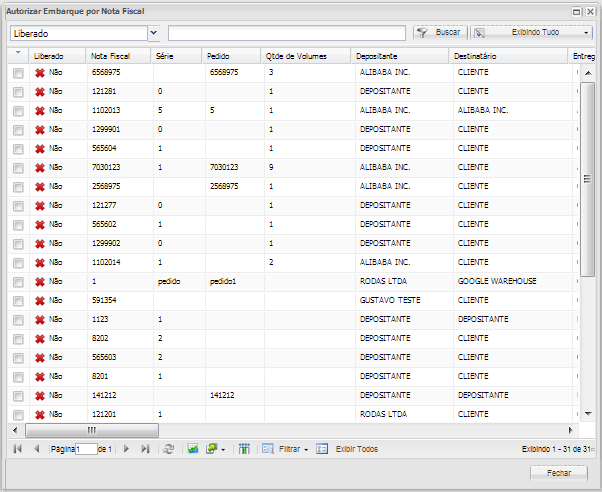Viewport: 602px width, 492px height.
Task: Click red X icon for nota 8202
Action: tap(40, 338)
